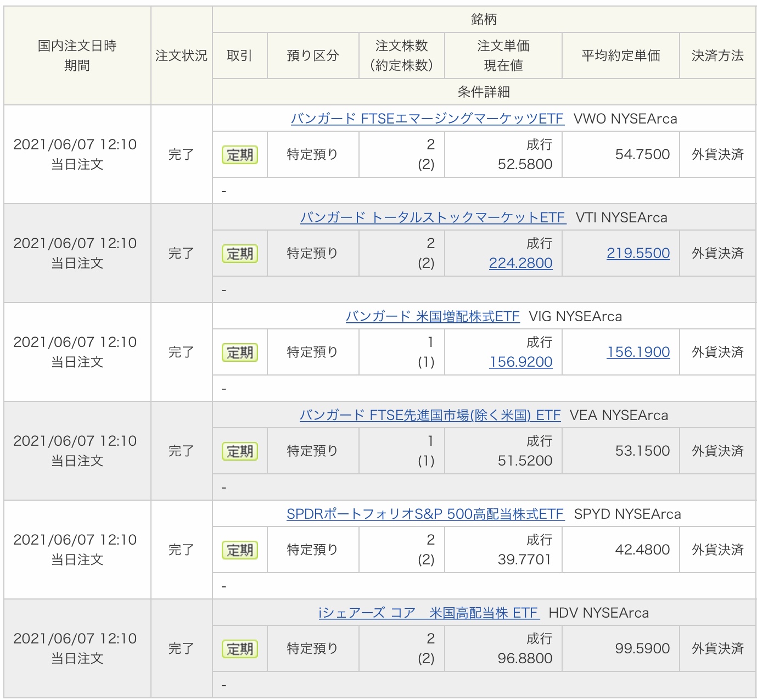Viewport: 757px width, 700px height.
Task: Select the 銘柄 header cell
Action: point(484,19)
